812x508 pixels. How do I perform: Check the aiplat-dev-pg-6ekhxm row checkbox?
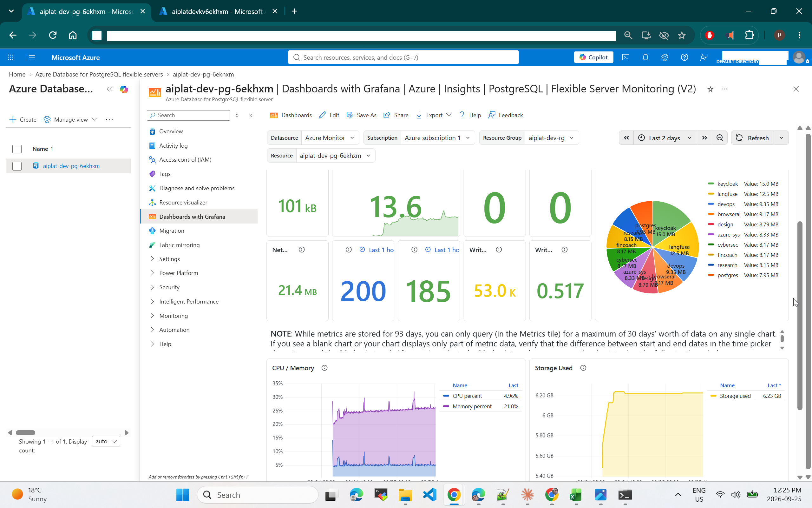(x=17, y=166)
